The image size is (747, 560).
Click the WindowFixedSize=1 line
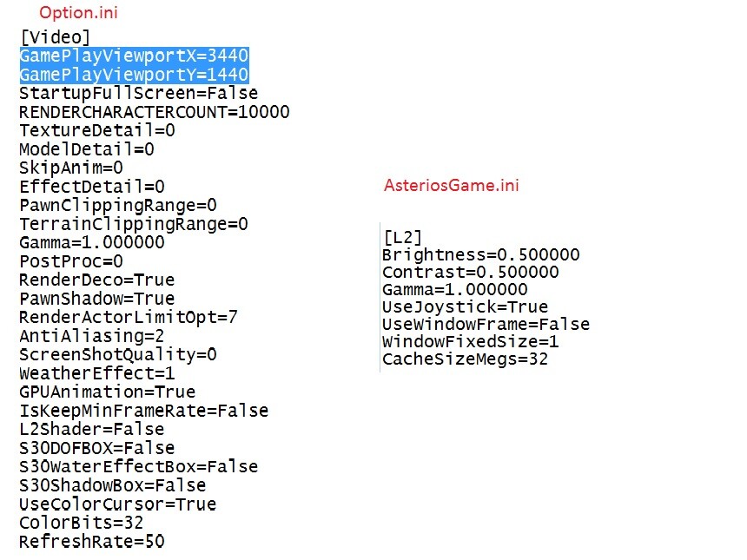coord(470,342)
